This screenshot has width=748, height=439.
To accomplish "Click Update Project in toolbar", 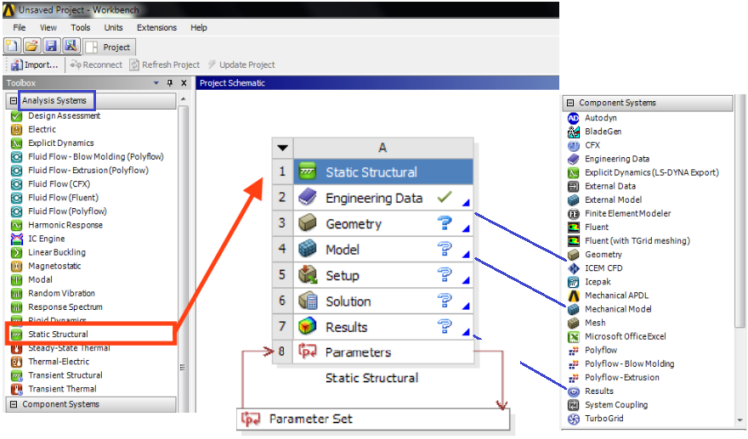I will click(x=241, y=64).
